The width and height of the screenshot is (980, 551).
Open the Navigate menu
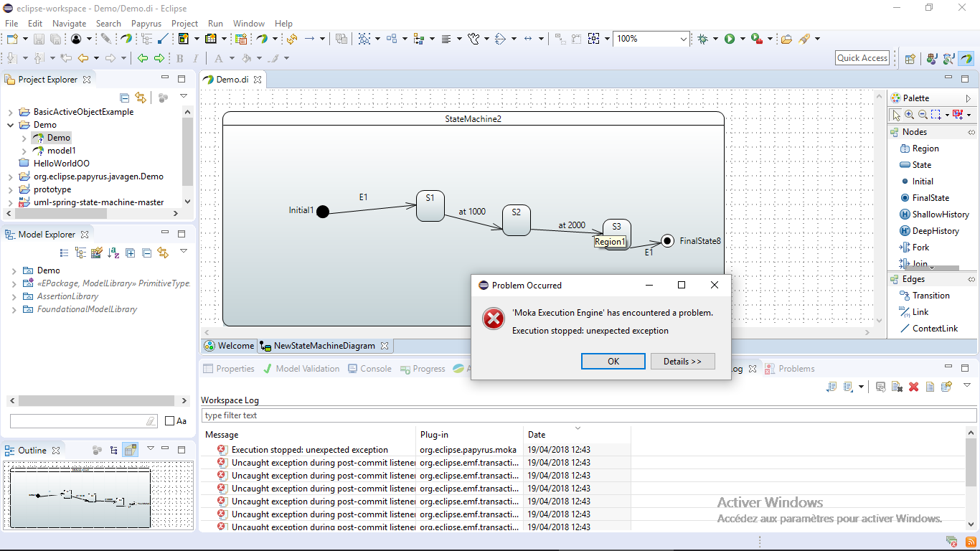coord(69,24)
